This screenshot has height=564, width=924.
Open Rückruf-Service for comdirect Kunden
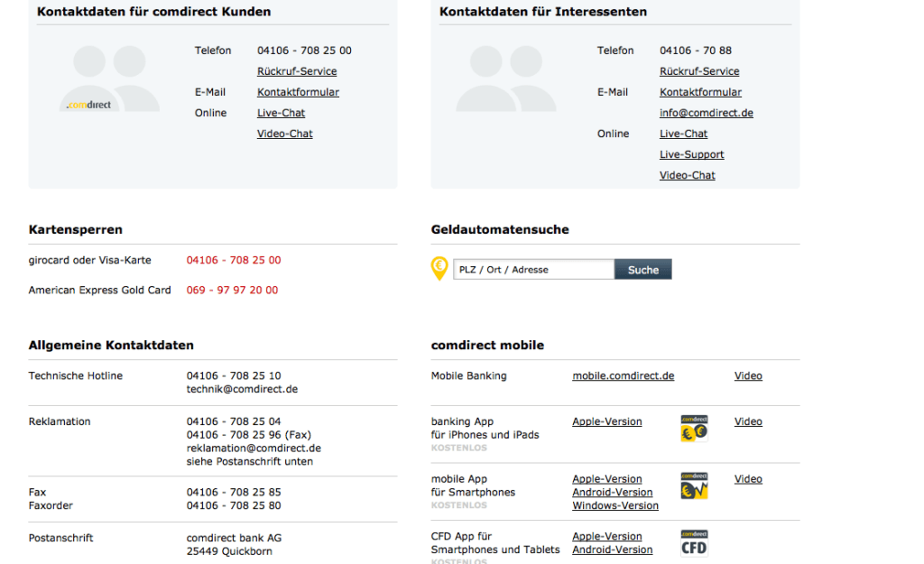tap(297, 71)
